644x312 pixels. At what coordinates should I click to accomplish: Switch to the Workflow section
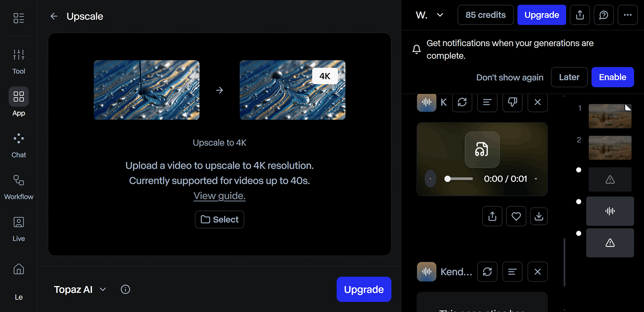(19, 186)
